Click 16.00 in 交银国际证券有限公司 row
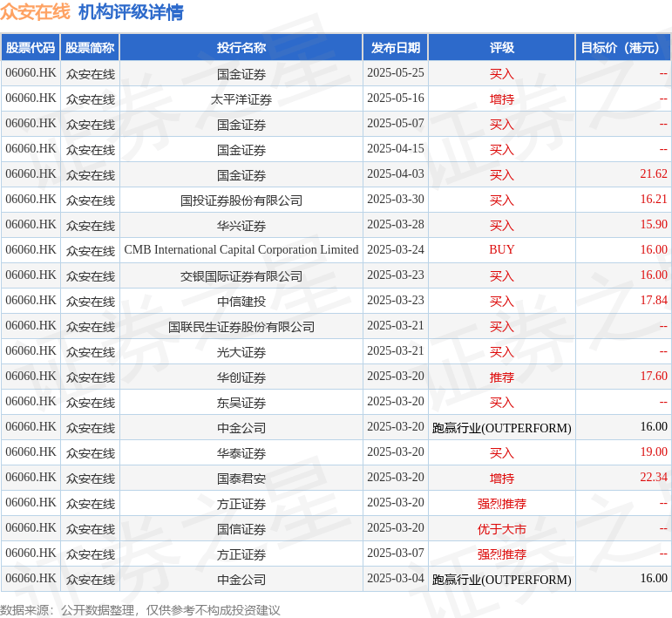 click(654, 275)
